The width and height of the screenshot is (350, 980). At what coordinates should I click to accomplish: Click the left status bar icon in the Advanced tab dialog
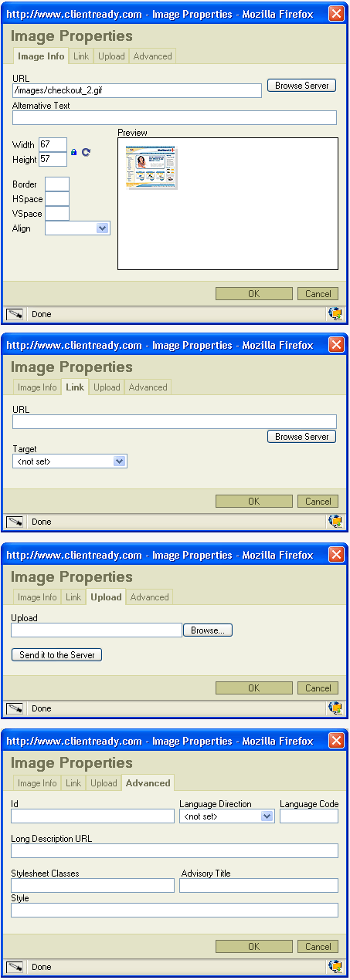pos(15,967)
